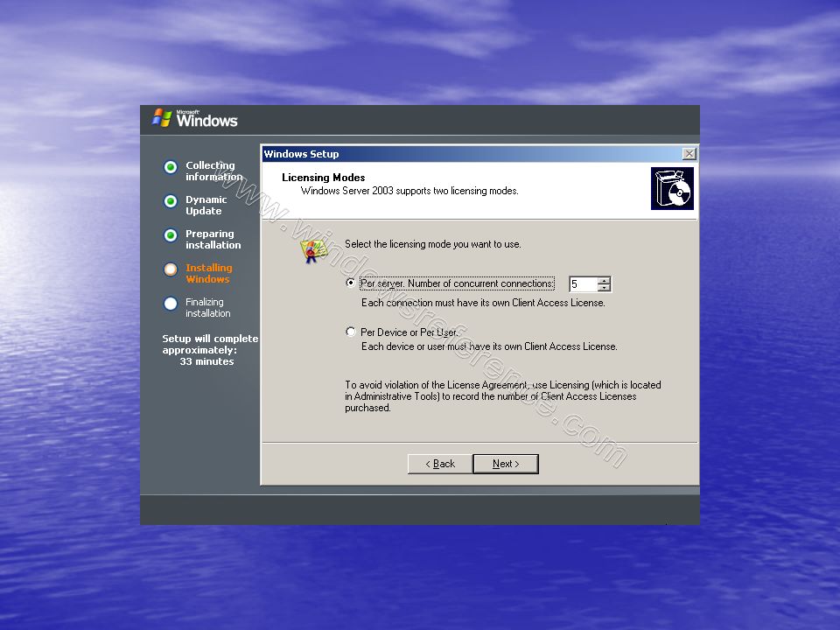This screenshot has height=630, width=840.
Task: Select the Per Device or Per User option
Action: [350, 332]
